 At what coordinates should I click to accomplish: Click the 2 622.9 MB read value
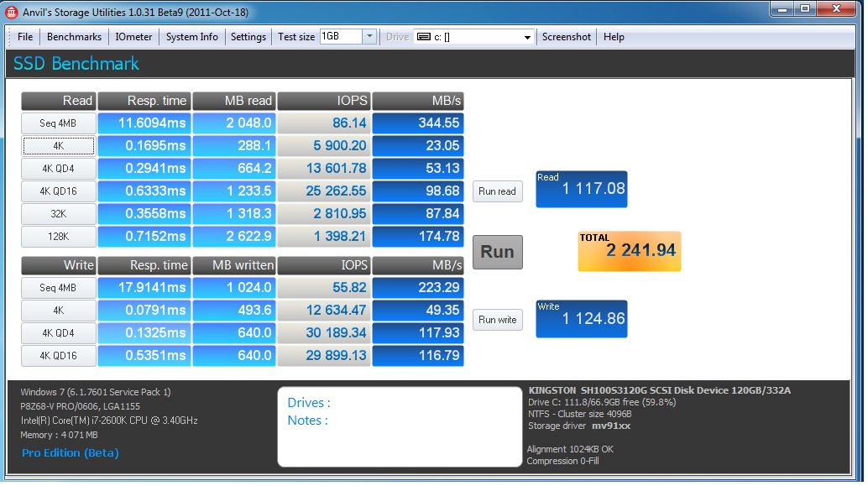234,237
